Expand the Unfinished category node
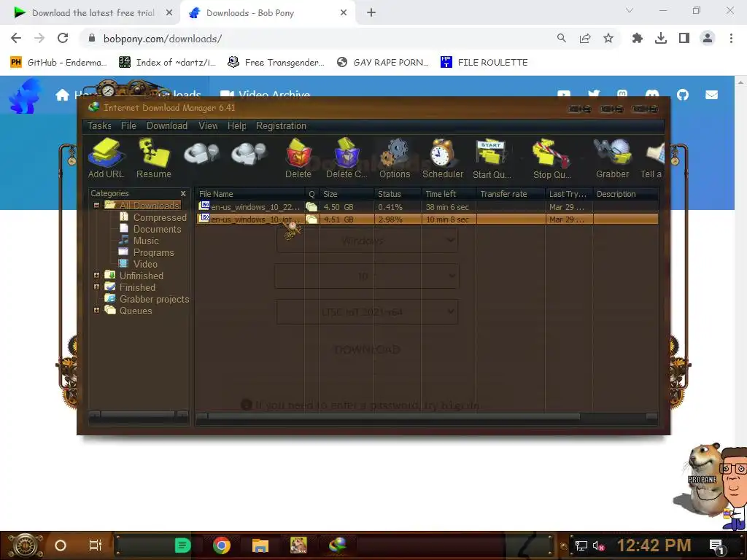This screenshot has width=747, height=560. click(x=96, y=275)
